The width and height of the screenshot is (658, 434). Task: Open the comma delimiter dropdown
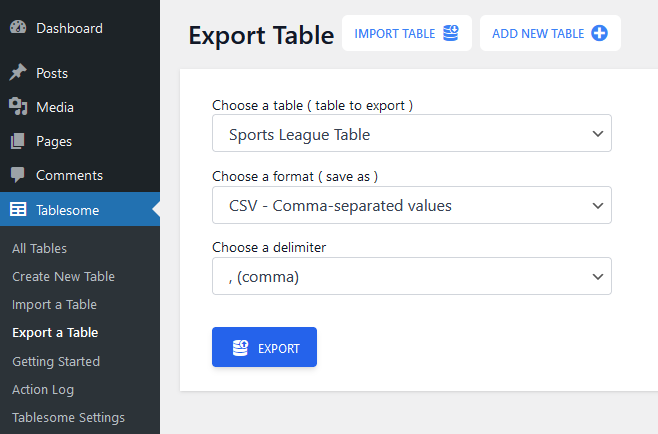click(412, 276)
